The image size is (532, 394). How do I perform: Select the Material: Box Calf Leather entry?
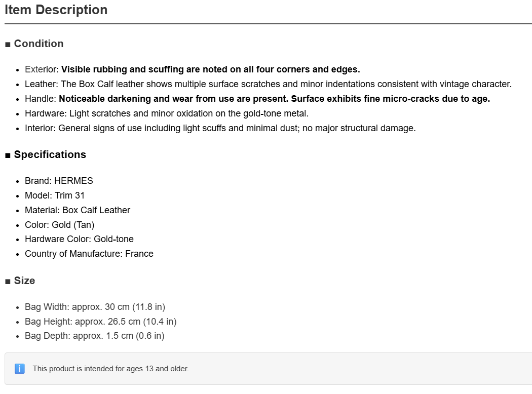(x=78, y=210)
